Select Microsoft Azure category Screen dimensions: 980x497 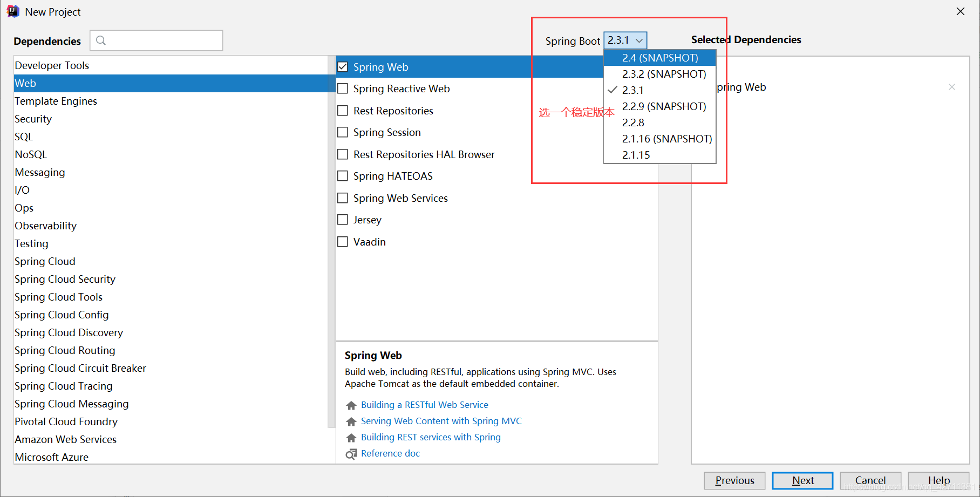(x=171, y=457)
